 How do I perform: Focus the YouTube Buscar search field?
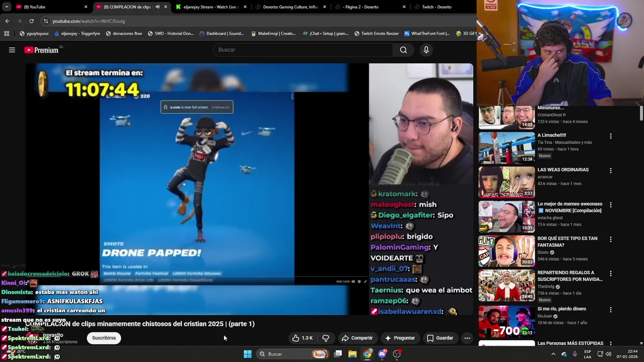coord(303,50)
